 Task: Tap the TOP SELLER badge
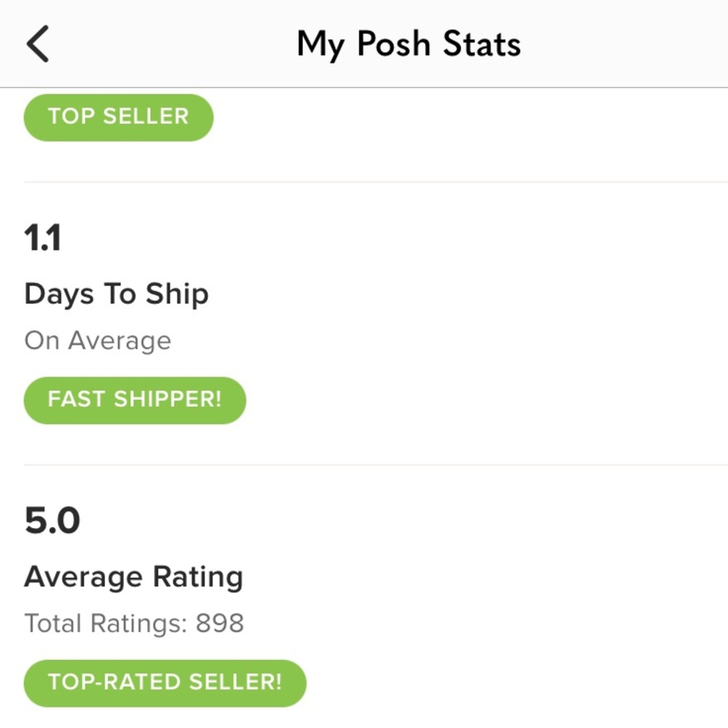click(119, 117)
